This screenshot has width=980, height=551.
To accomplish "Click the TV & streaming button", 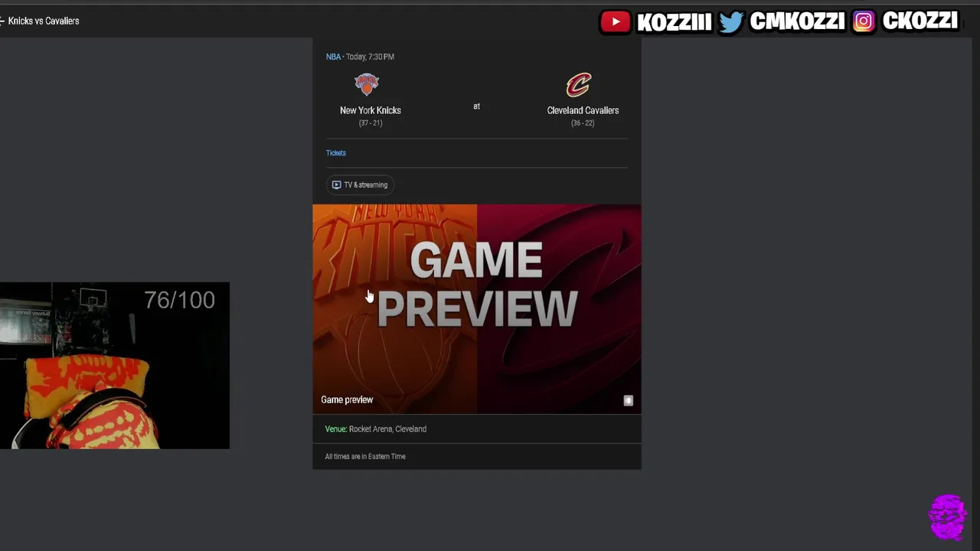I will point(360,184).
